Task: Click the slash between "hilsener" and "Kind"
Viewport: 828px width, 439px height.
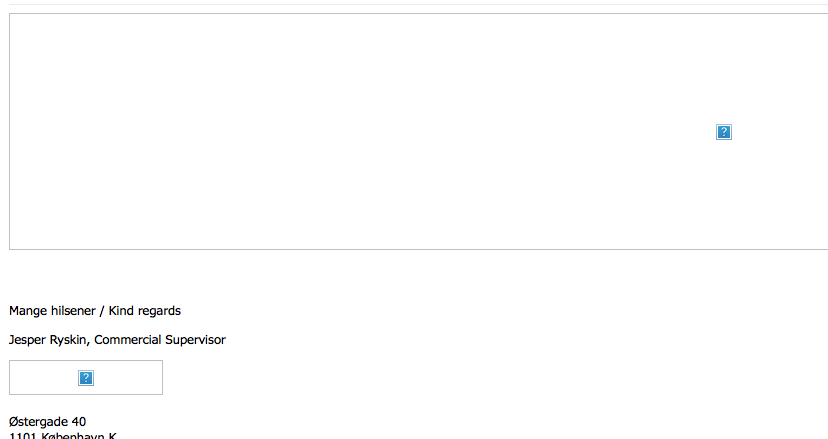Action: (102, 311)
